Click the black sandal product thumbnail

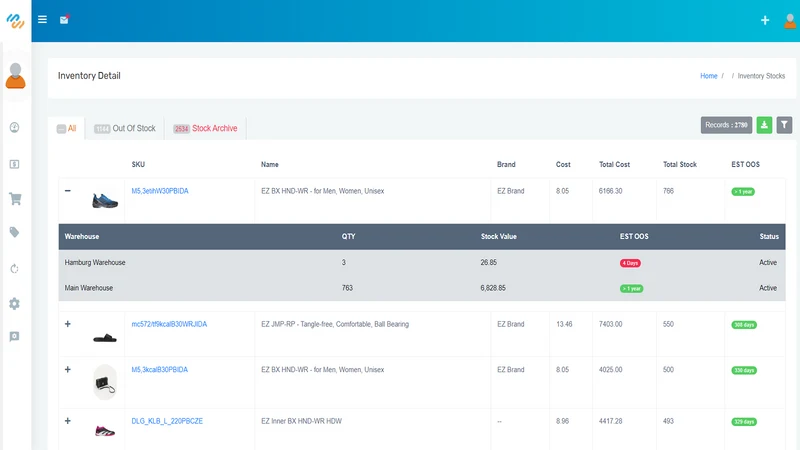coord(105,338)
